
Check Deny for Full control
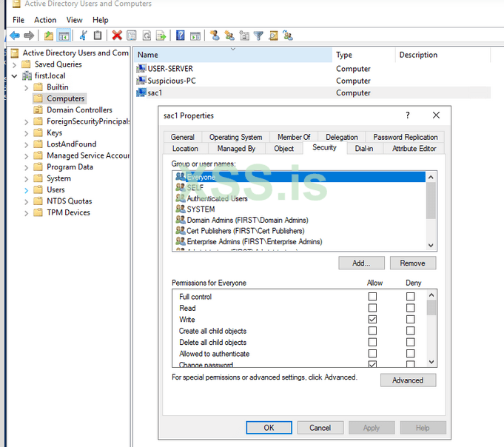tap(411, 296)
